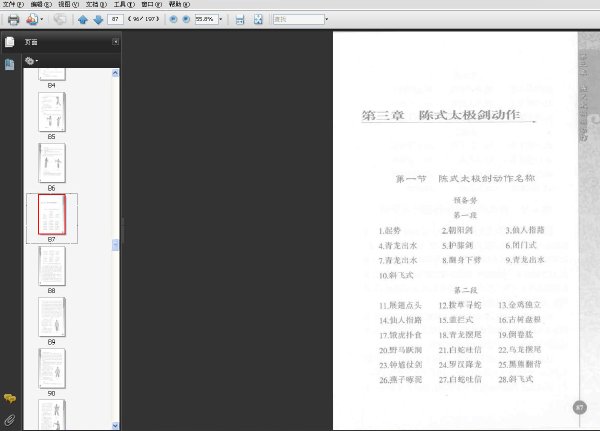Click the text 28.斜飞式
The height and width of the screenshot is (431, 600).
[x=515, y=379]
